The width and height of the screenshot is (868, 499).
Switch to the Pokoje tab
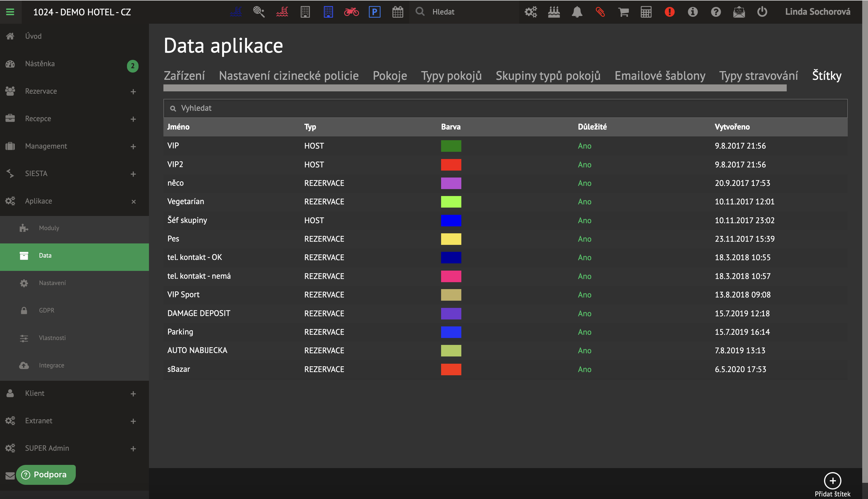pos(390,76)
